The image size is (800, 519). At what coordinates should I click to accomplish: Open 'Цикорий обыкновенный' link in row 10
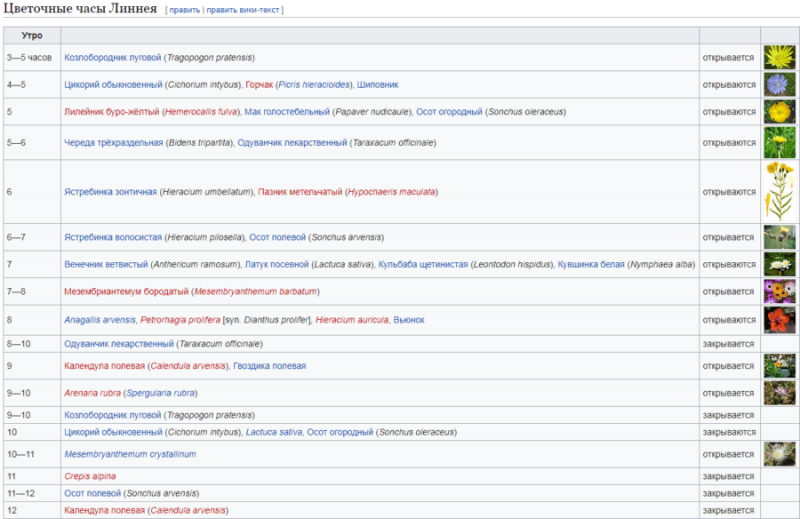113,432
